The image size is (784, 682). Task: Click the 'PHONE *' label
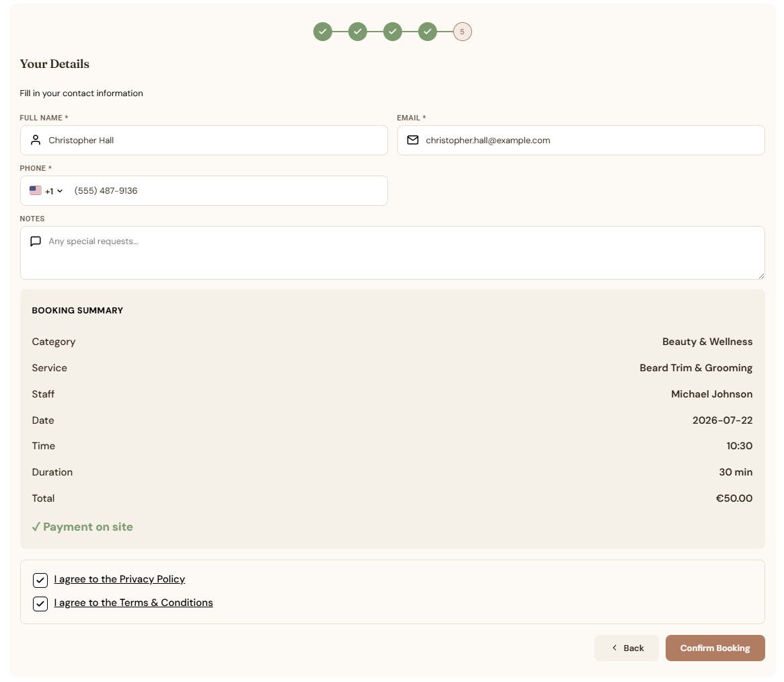[36, 169]
